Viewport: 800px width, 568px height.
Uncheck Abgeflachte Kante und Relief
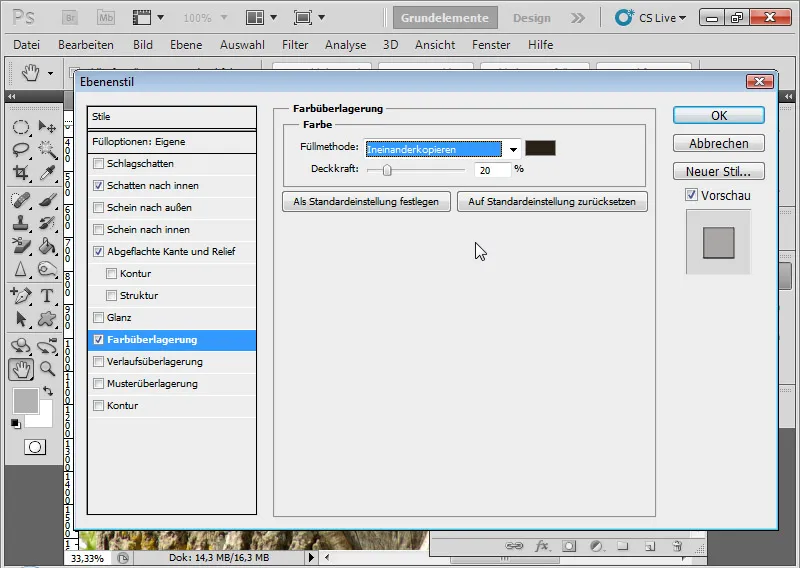[98, 252]
